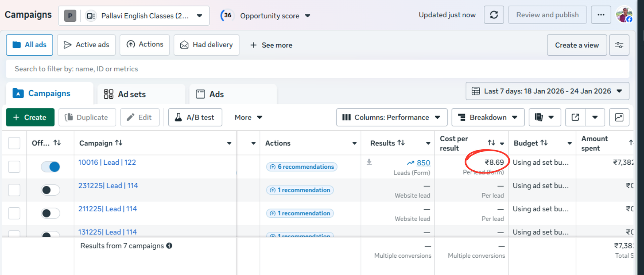Click the Duplicate button
The height and width of the screenshot is (275, 644).
pos(87,117)
